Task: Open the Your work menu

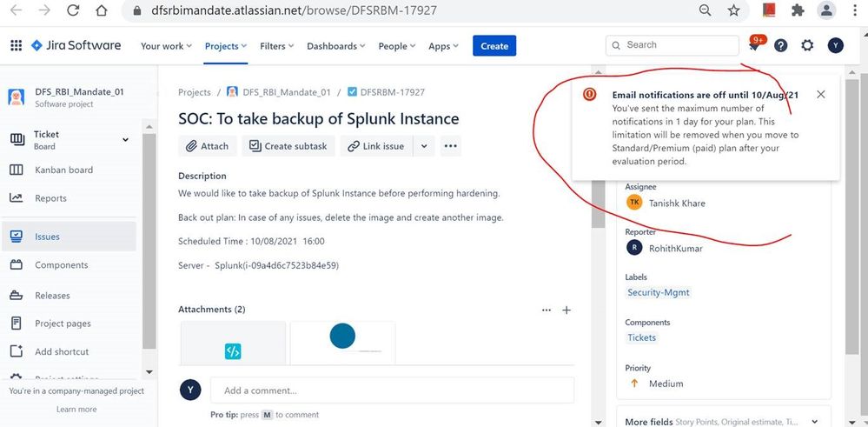Action: (x=165, y=46)
